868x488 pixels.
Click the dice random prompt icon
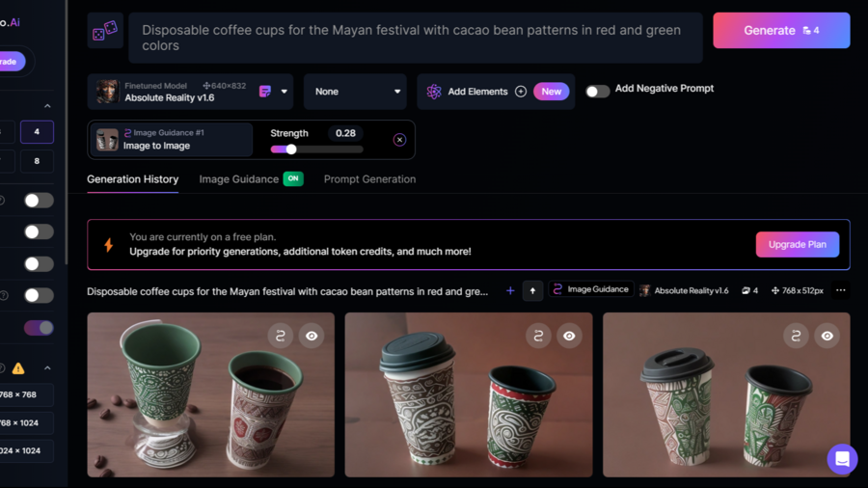click(104, 31)
